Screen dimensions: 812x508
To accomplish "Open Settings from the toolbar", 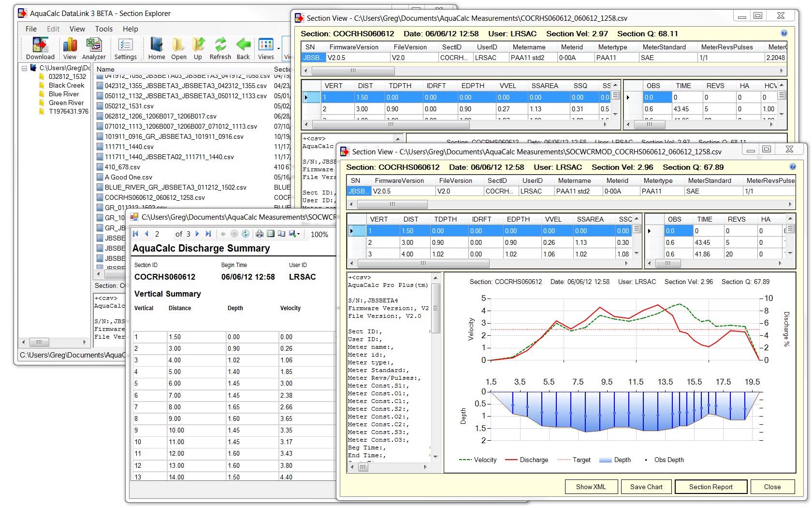I will pos(126,48).
